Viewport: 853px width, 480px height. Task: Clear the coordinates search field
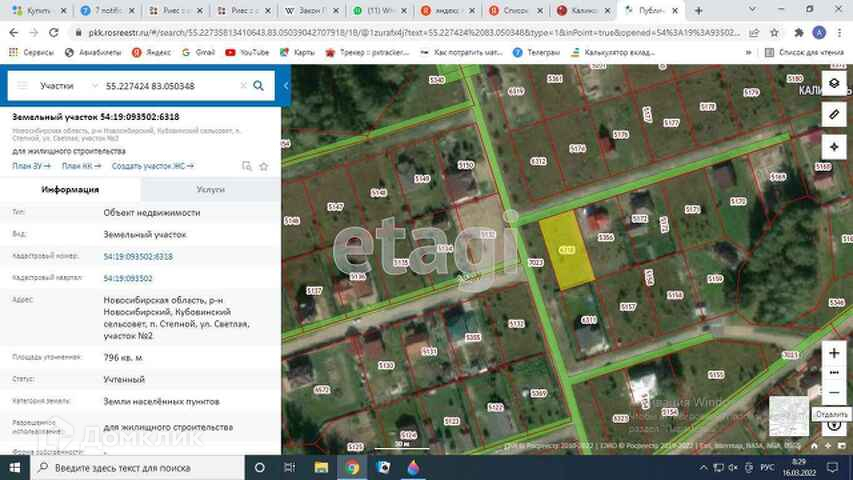pyautogui.click(x=243, y=86)
